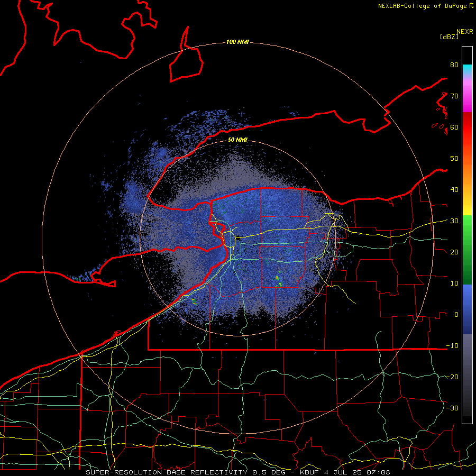Screen dimensions: 476x476
Task: Click the -30 value on the dBZ scale
Action: click(452, 408)
